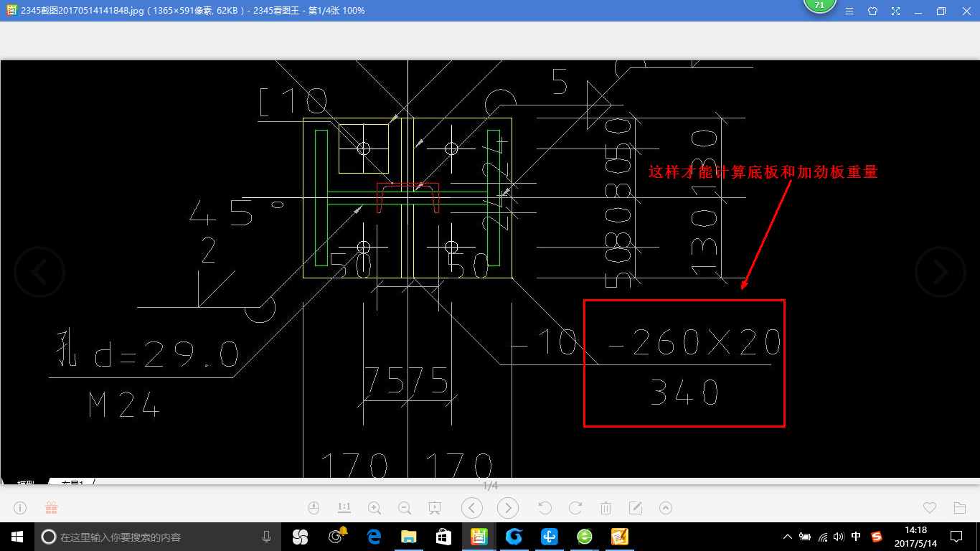Open the blue G app on taskbar
This screenshot has width=980, height=551.
pyautogui.click(x=514, y=537)
